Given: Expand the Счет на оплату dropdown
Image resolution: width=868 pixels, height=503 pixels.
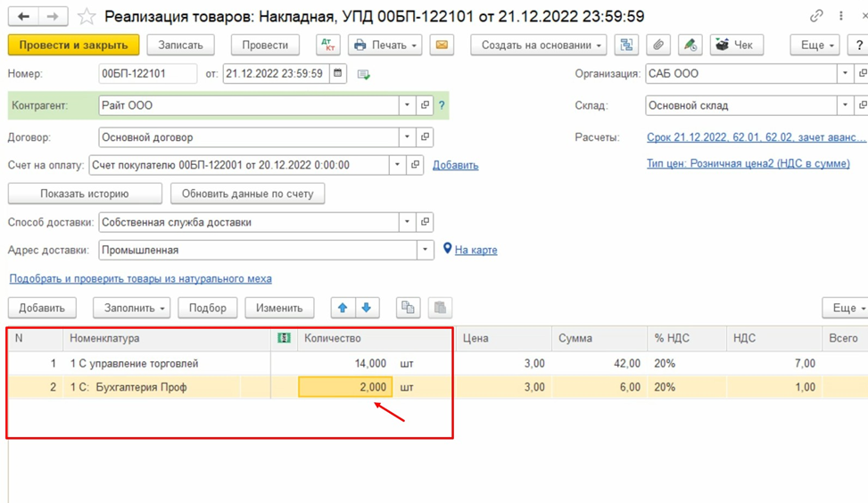Looking at the screenshot, I should coord(398,165).
